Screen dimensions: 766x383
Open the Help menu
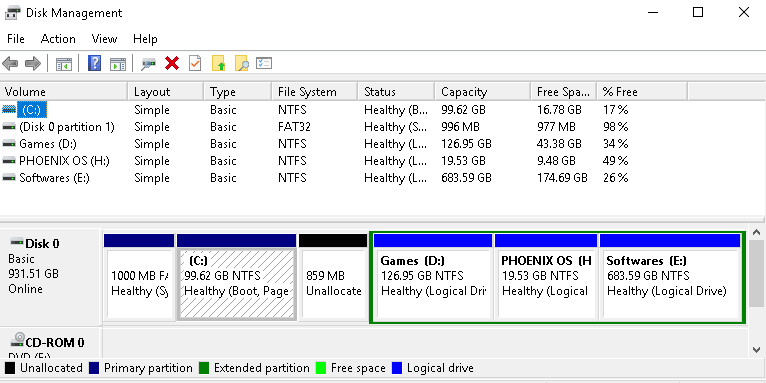[145, 39]
